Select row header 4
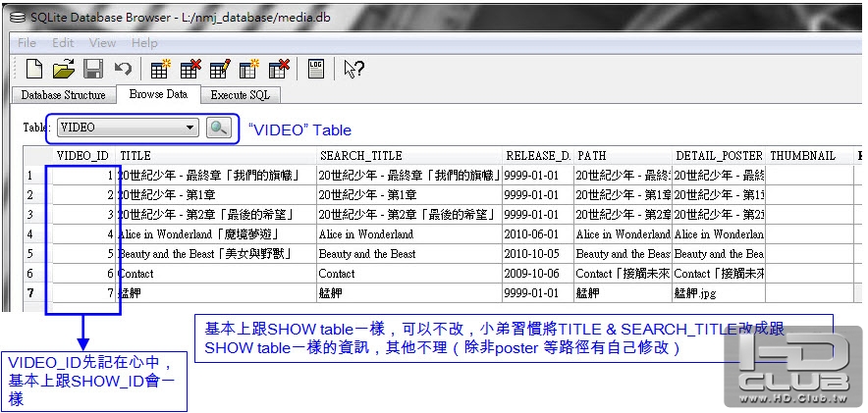The height and width of the screenshot is (413, 868). point(37,233)
